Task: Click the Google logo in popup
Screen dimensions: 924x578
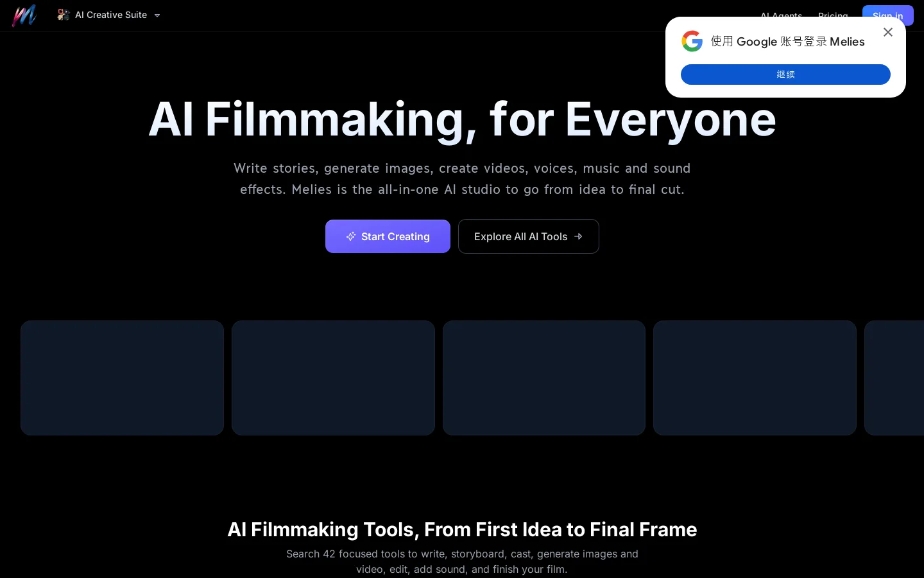Action: (692, 41)
